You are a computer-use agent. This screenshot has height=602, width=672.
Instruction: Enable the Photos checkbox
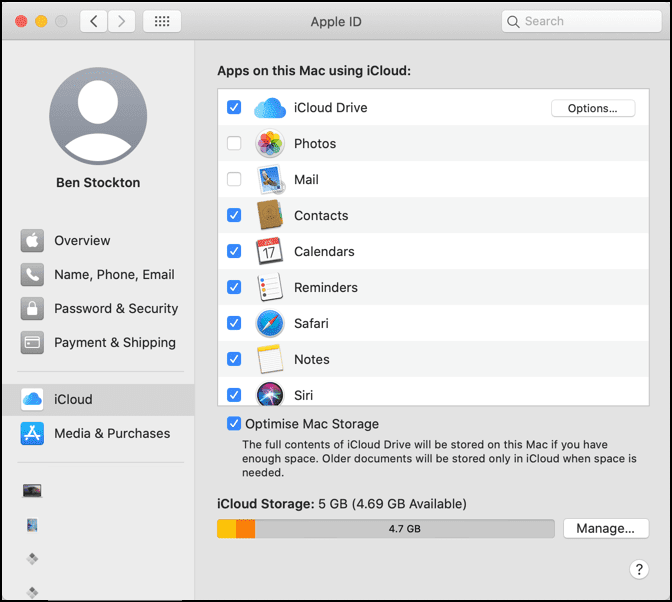tap(234, 143)
